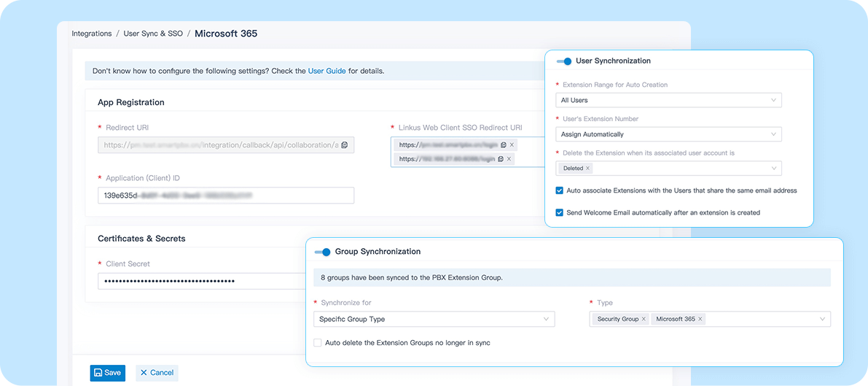Click the App Registration heading
This screenshot has width=868, height=386.
pos(131,103)
